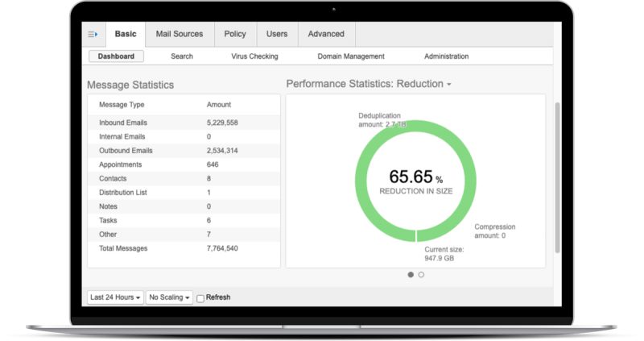Viewport: 644px width, 341px height.
Task: Click the 7,764,540 total amount
Action: coord(222,248)
